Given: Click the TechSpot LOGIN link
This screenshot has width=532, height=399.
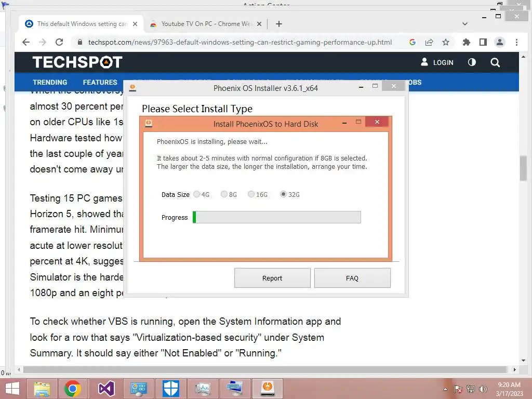Looking at the screenshot, I should pyautogui.click(x=437, y=62).
